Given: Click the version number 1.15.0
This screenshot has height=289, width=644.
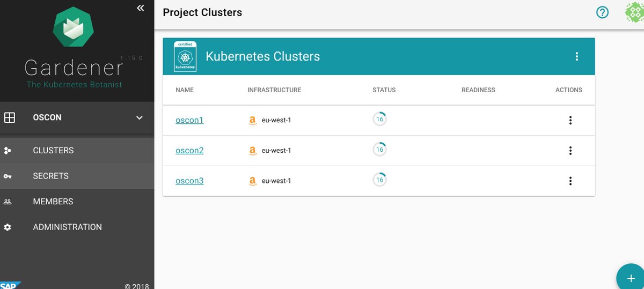Looking at the screenshot, I should (131, 57).
